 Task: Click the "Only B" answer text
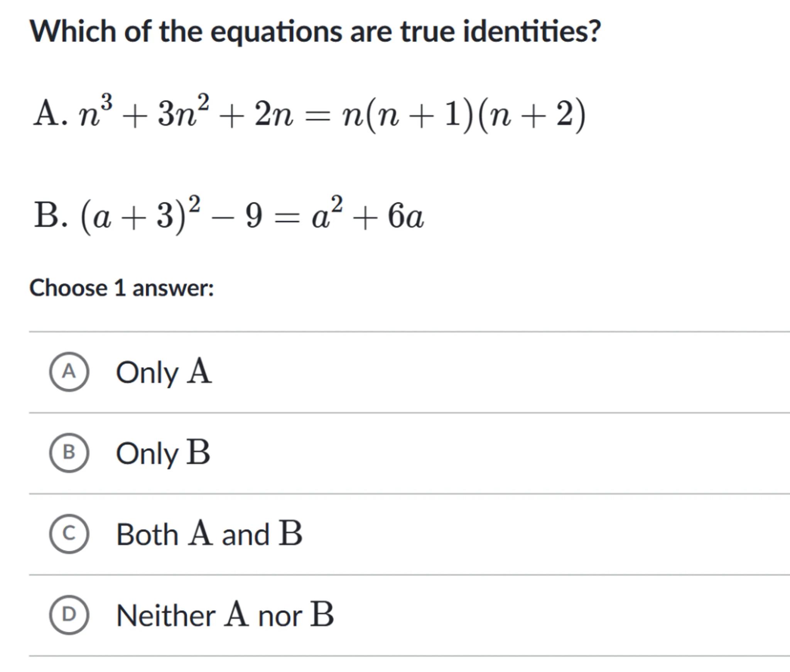click(x=163, y=453)
